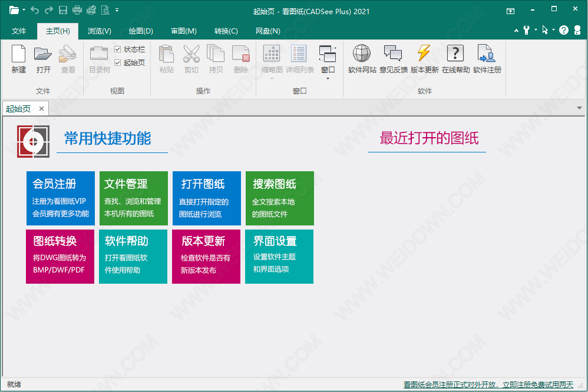The image size is (588, 392).
Task: Check for 版本更新 via lightning icon
Action: point(424,59)
